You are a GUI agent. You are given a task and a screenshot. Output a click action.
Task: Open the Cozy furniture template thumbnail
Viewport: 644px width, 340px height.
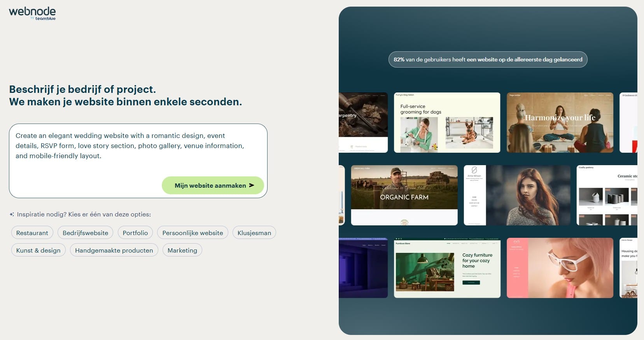(447, 268)
